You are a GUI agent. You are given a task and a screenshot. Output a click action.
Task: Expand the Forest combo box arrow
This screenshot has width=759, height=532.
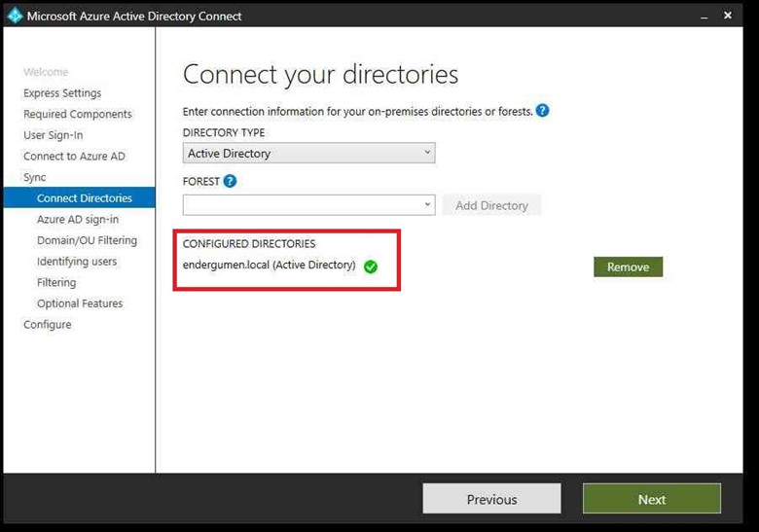(427, 205)
